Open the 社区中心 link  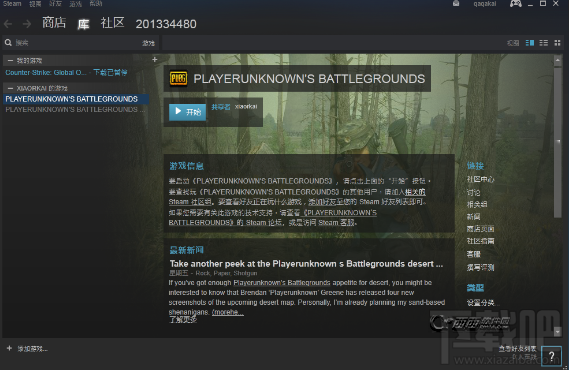[480, 179]
